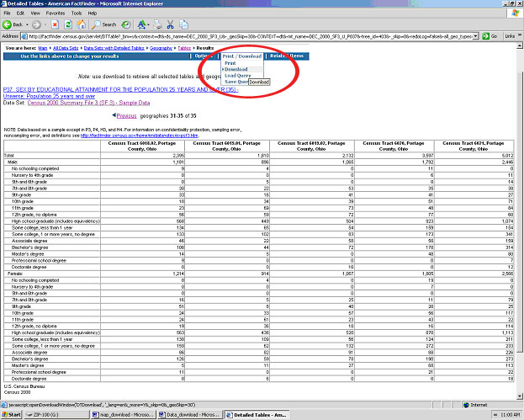Go to Previous geographies link

(x=126, y=116)
